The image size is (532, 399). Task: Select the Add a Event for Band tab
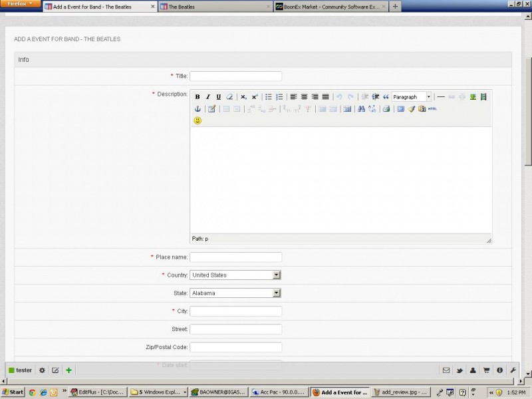pyautogui.click(x=100, y=7)
